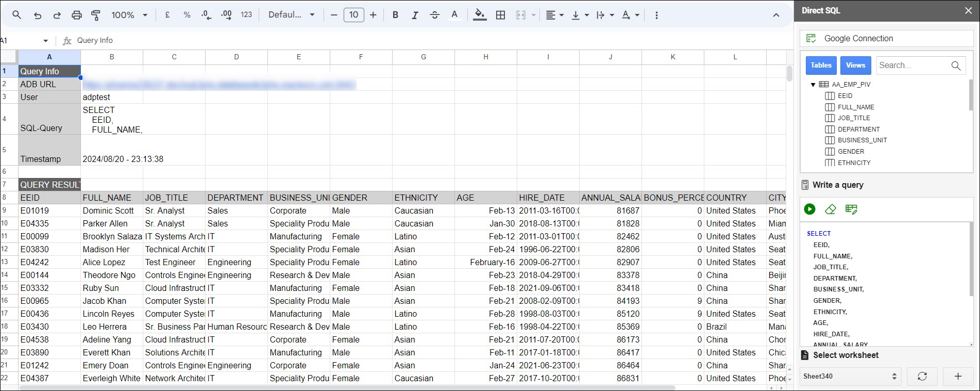
Task: Click the undo arrow in the toolbar
Action: pyautogui.click(x=37, y=15)
